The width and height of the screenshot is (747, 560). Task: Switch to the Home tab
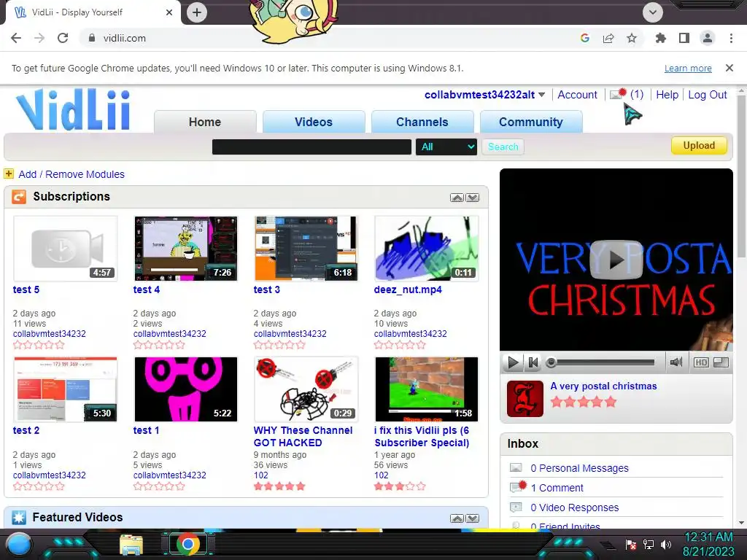tap(205, 122)
